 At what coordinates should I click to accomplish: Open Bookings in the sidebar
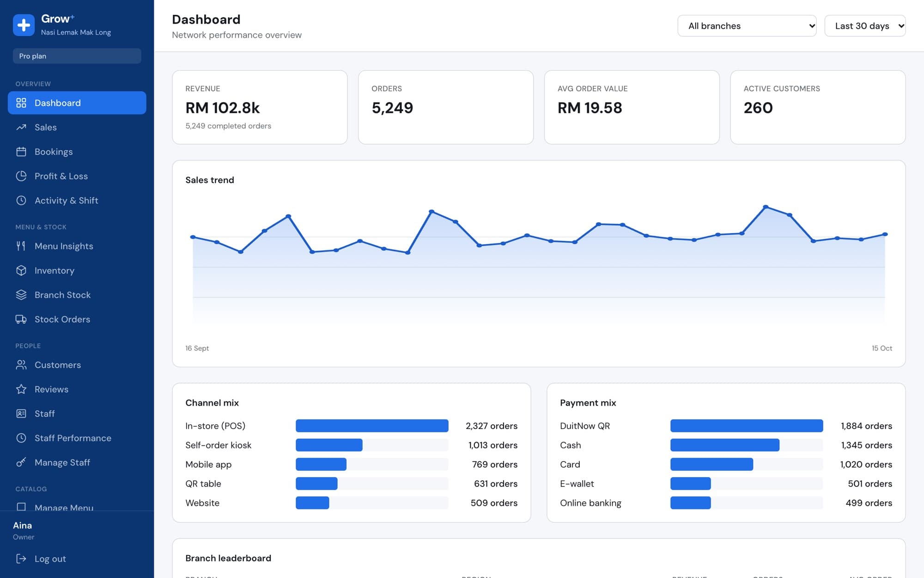pyautogui.click(x=77, y=152)
